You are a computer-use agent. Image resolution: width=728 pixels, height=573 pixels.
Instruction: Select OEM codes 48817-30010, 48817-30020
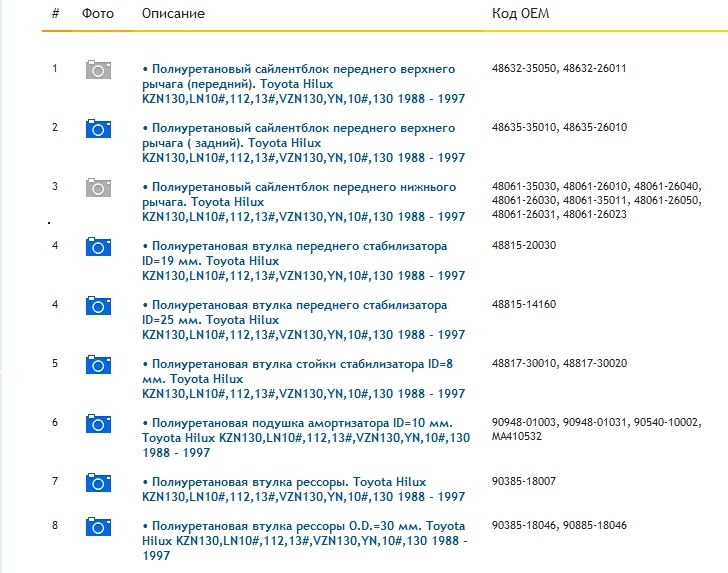point(559,363)
